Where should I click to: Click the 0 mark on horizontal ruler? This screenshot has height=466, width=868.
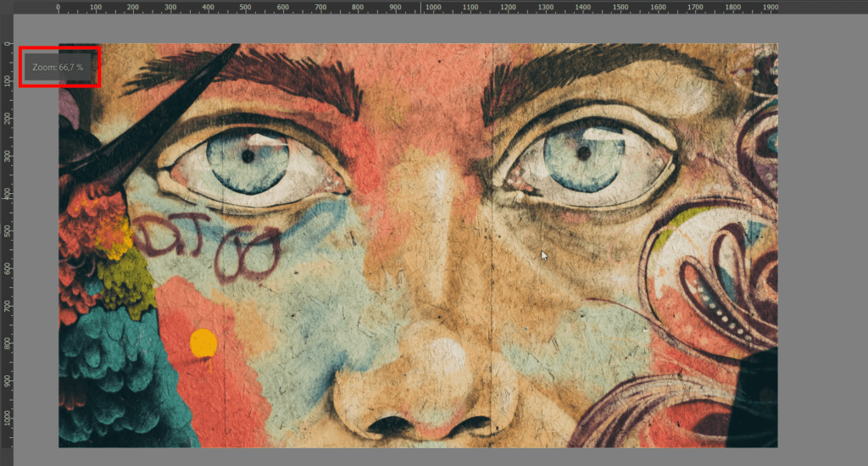58,7
